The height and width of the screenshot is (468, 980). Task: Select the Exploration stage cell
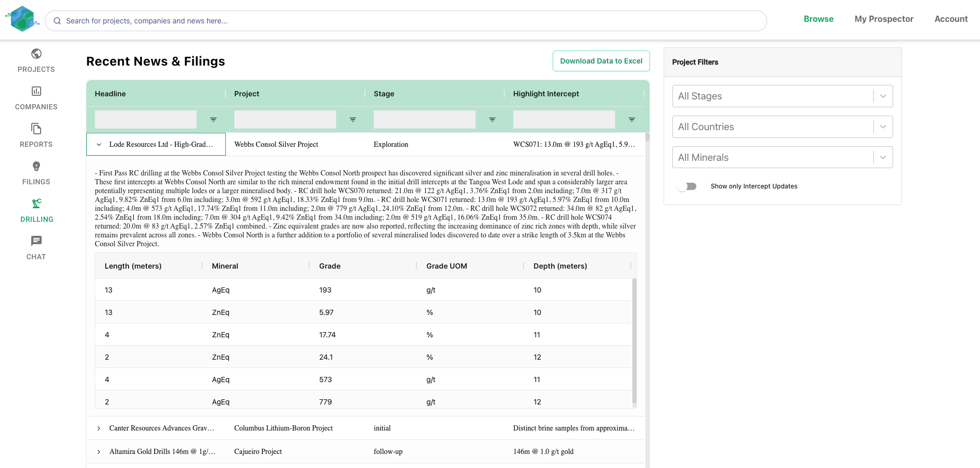(435, 145)
